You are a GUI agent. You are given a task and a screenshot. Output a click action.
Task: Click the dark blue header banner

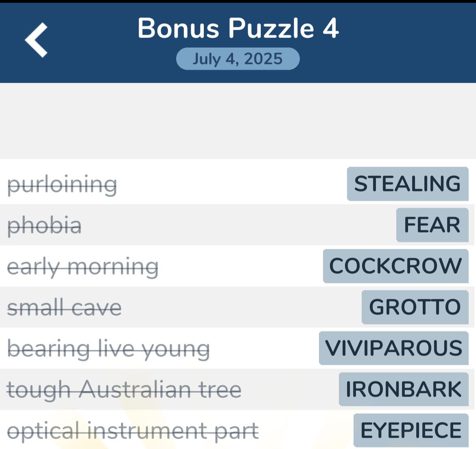(238, 41)
